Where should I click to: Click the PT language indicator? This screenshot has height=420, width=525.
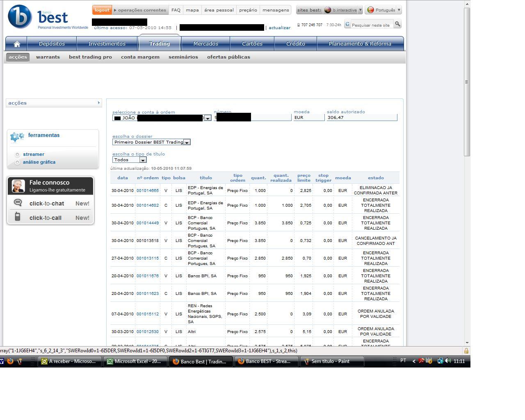403,361
